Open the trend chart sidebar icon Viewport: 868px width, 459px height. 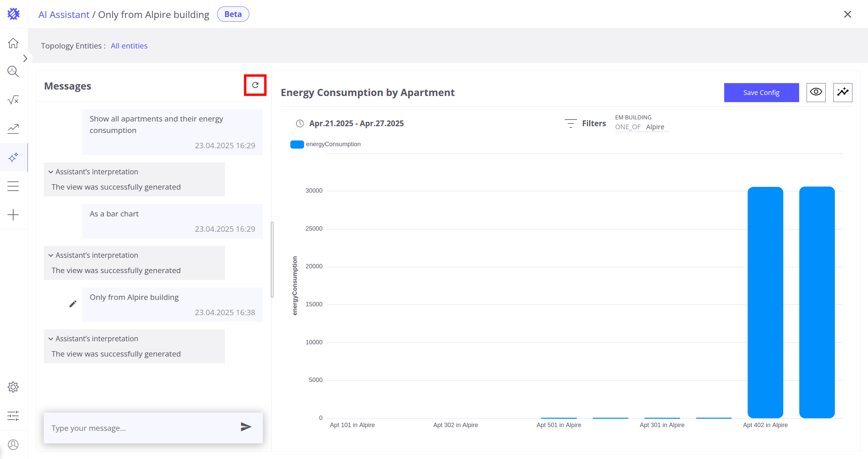[13, 129]
